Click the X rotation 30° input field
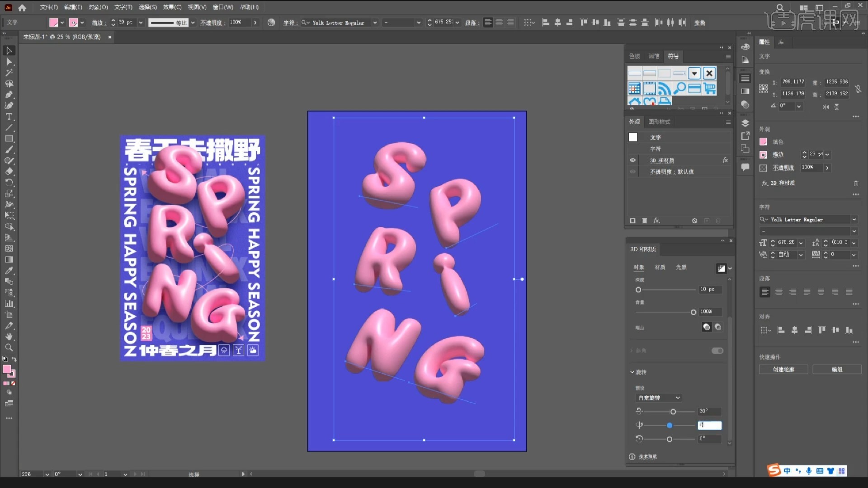Image resolution: width=868 pixels, height=488 pixels. coord(709,411)
